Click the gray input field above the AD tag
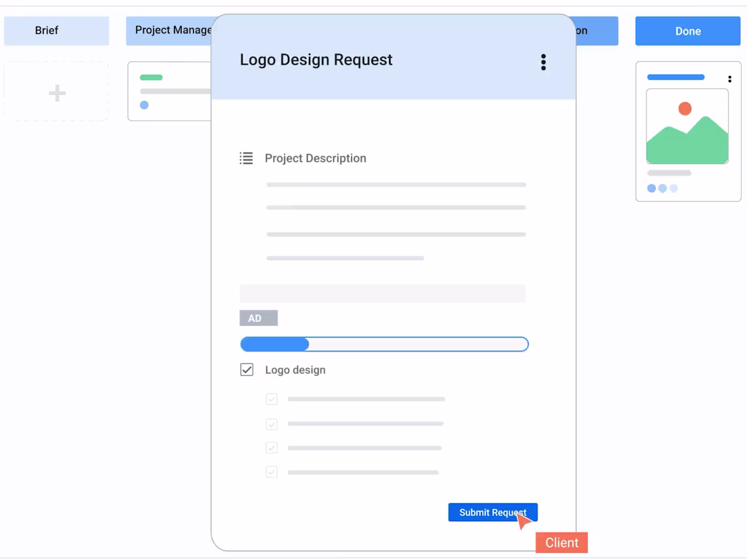The image size is (747, 560). 382,293
